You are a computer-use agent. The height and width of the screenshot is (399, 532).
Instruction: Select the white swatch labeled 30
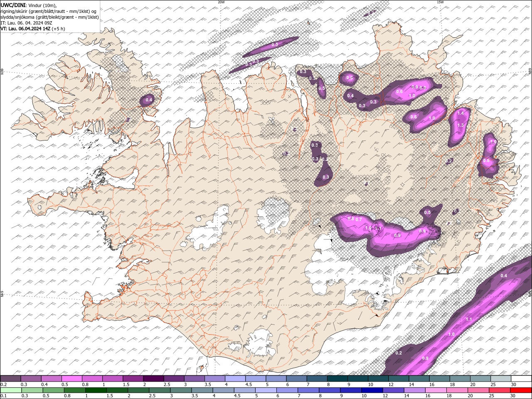pyautogui.click(x=521, y=378)
